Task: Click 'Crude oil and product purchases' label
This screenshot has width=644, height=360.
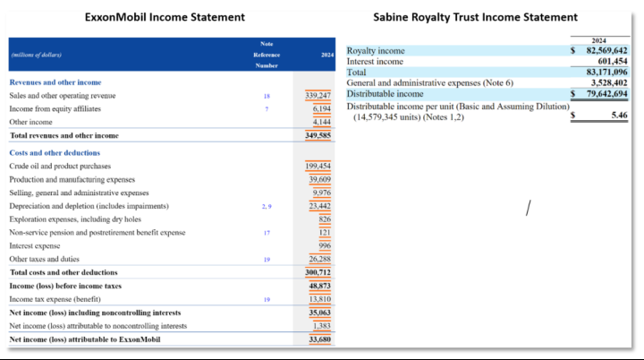Action: click(x=60, y=167)
